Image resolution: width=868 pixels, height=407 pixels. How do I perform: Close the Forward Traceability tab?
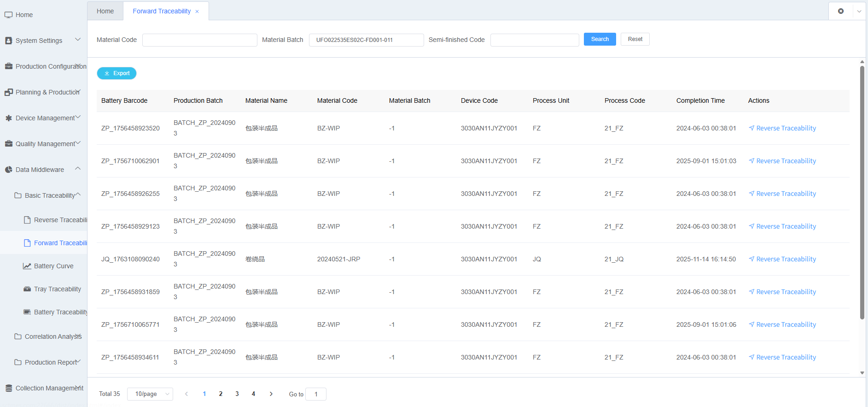197,12
